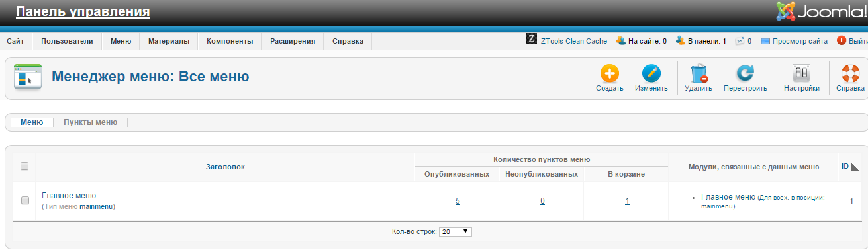Click the ID column sort icon

[x=854, y=167]
